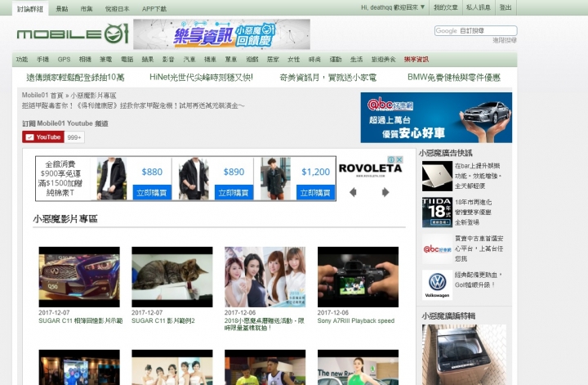Screen dimensions: 588x385
Task: Select 汽車 in the category bar
Action: (x=189, y=60)
